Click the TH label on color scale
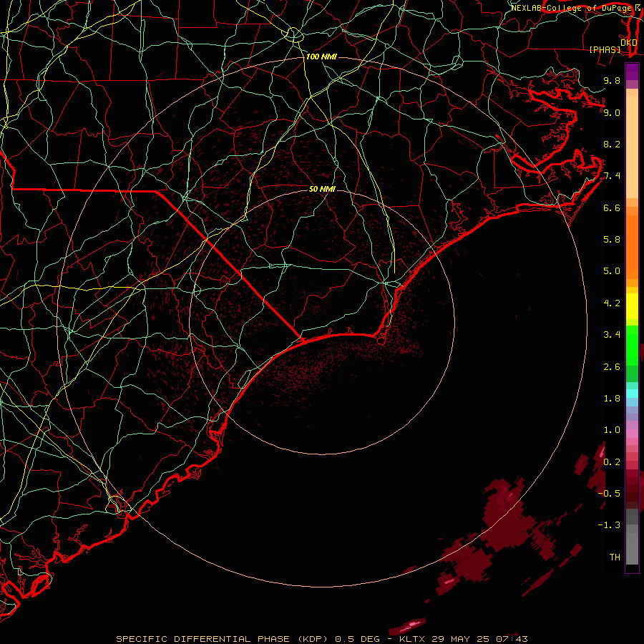The width and height of the screenshot is (644, 644). [615, 557]
